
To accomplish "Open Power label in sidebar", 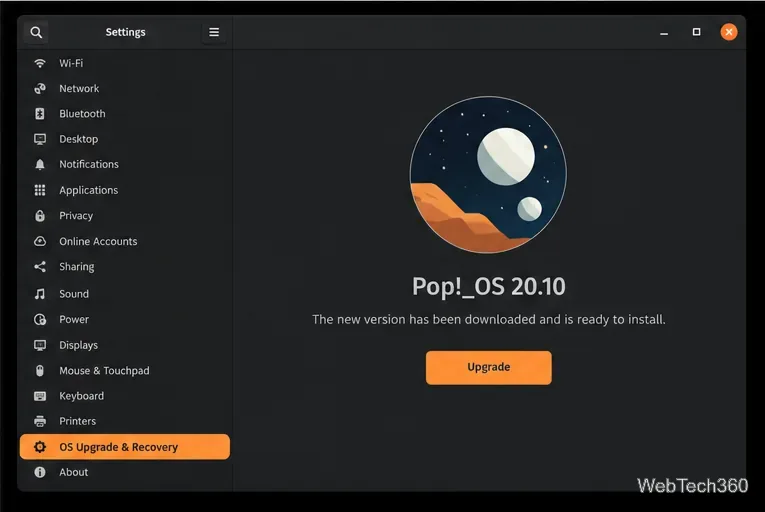I will point(74,319).
